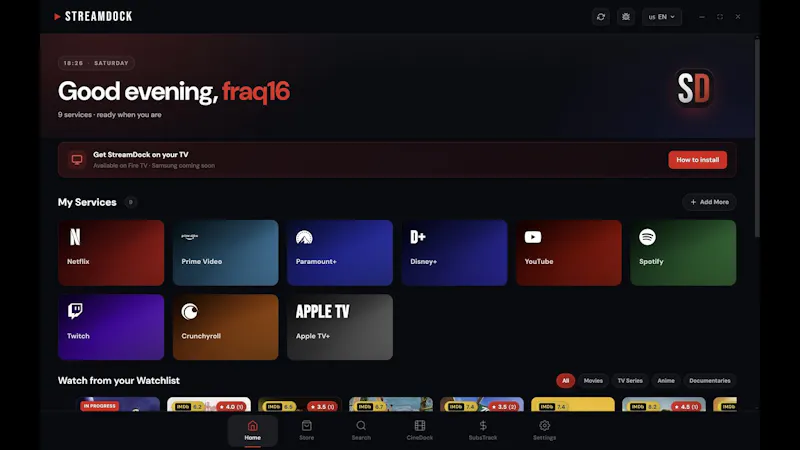Close the StreamDock window
Viewport: 800px width, 450px height.
[738, 17]
